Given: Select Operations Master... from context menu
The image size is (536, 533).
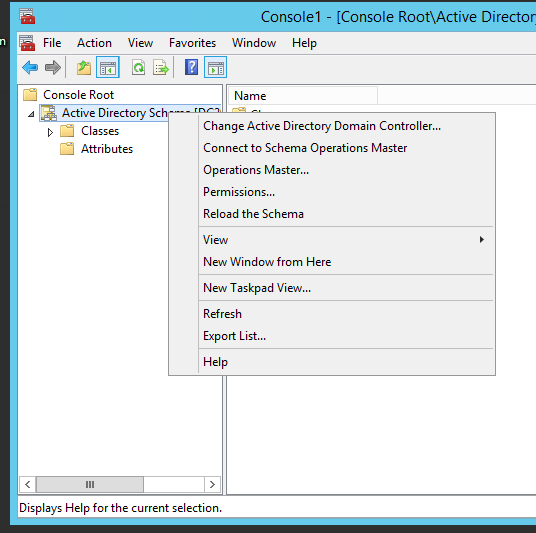Looking at the screenshot, I should pyautogui.click(x=332, y=170).
